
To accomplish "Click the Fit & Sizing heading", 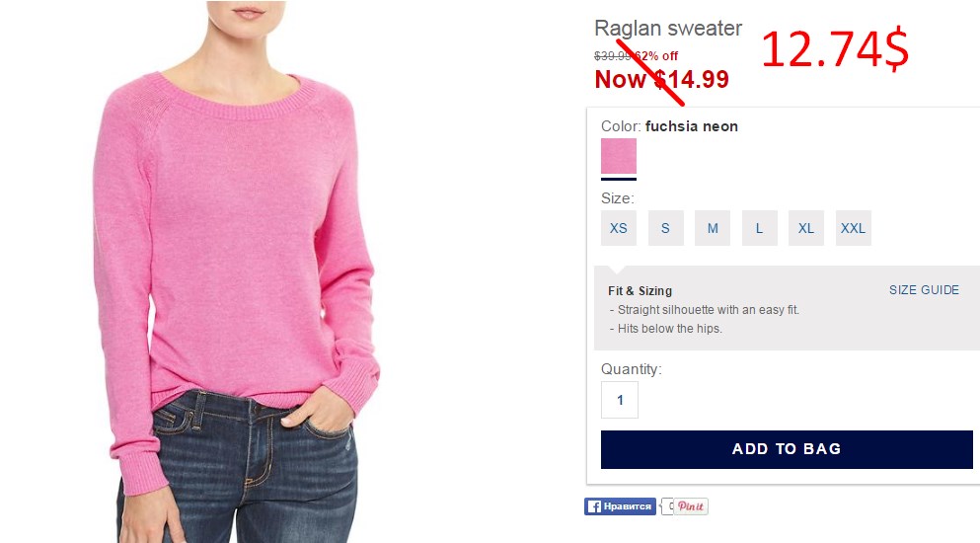I will (x=640, y=291).
